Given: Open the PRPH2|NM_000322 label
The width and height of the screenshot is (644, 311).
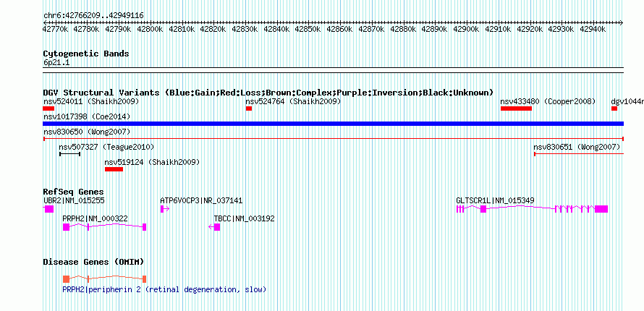Looking at the screenshot, I should [95, 218].
